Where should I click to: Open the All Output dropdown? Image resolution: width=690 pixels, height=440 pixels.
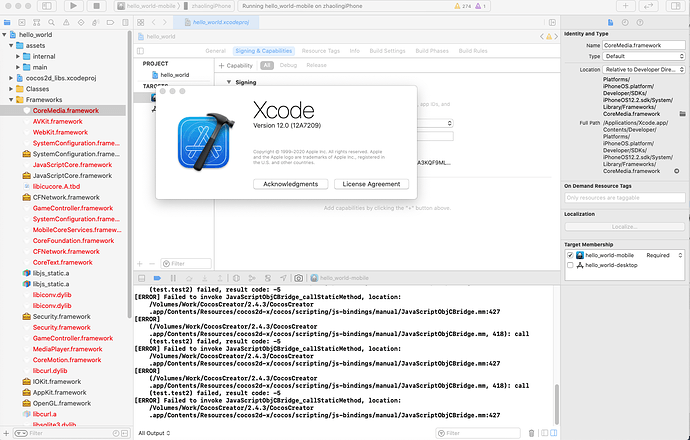coord(154,433)
